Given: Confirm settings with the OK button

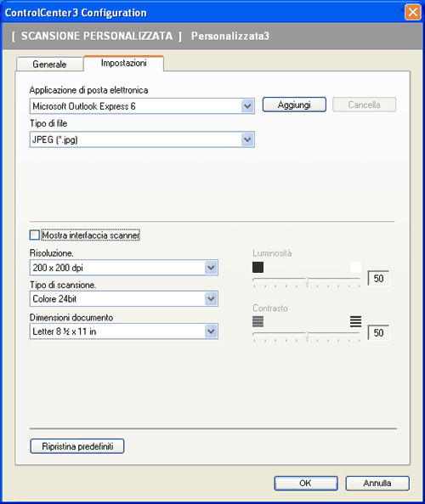Looking at the screenshot, I should (x=306, y=483).
